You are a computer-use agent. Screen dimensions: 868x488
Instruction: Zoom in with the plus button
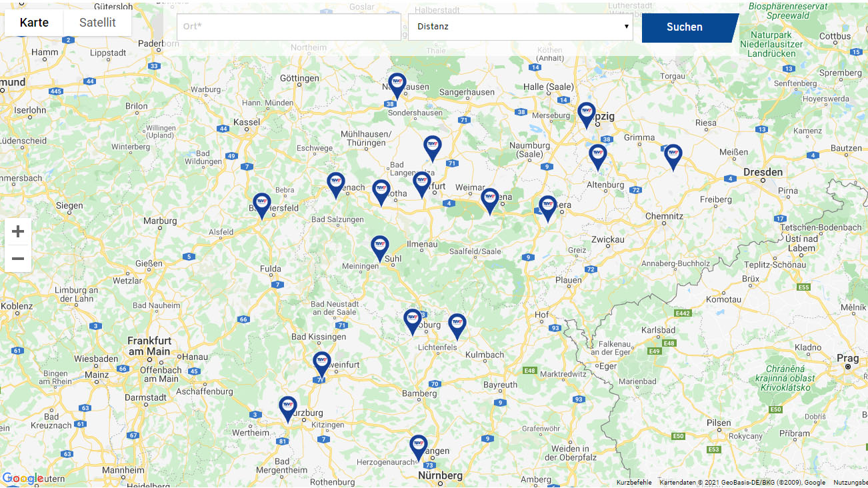click(x=18, y=232)
